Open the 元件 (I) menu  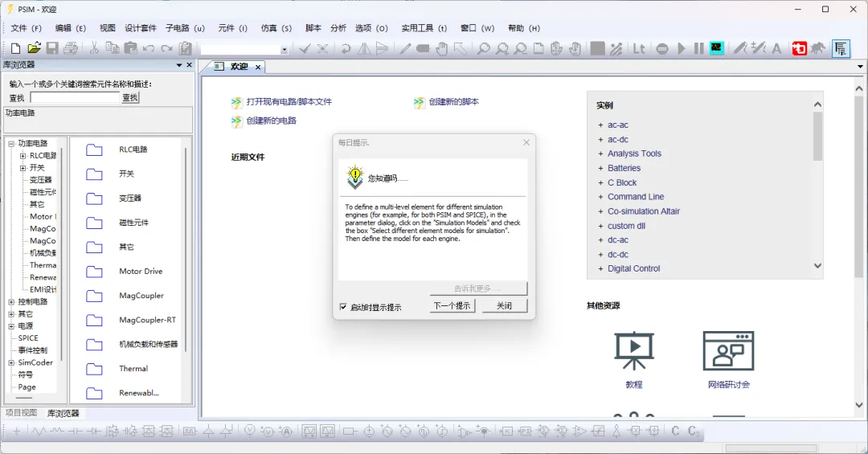coord(232,28)
